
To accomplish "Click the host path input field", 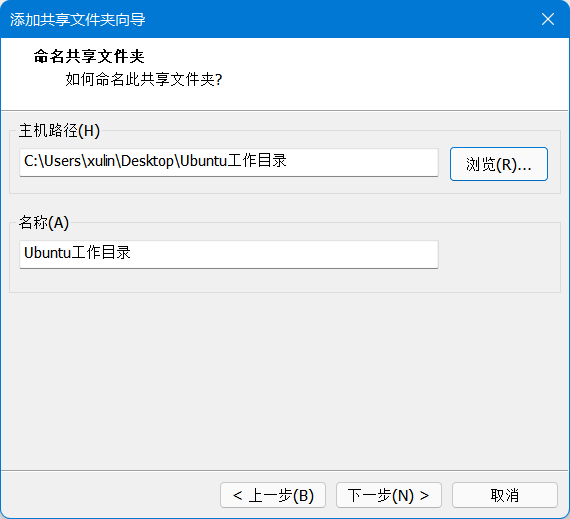I will pyautogui.click(x=229, y=162).
